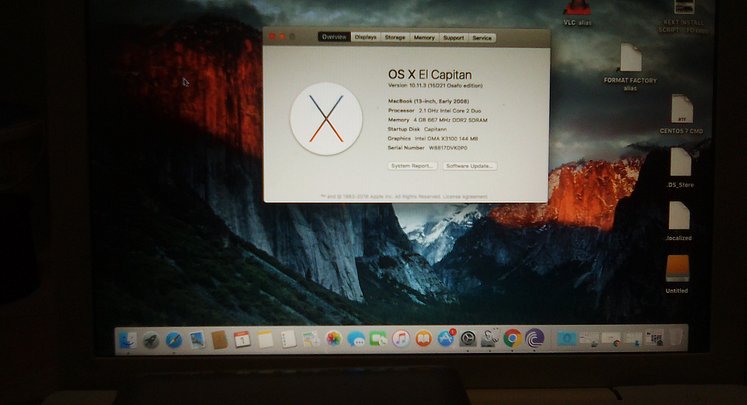
Task: Click MacBook (13-inch, Early 2008) text
Action: coord(428,101)
